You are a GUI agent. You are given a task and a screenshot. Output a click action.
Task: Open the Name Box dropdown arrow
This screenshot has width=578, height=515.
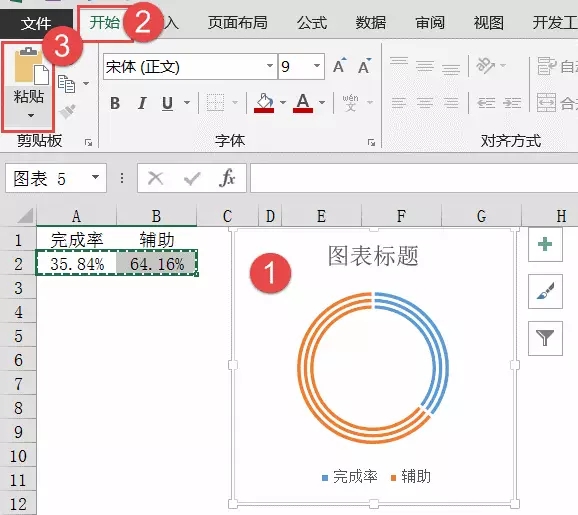tap(95, 178)
